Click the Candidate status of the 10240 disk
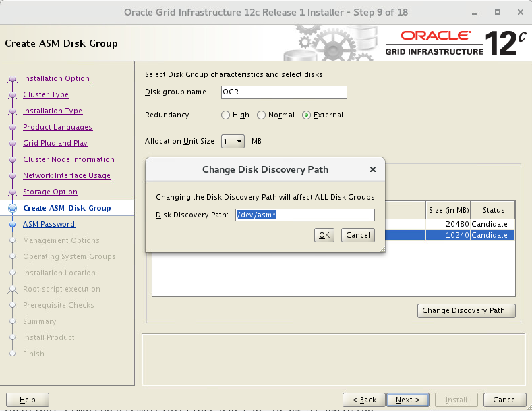The image size is (532, 411). click(490, 235)
